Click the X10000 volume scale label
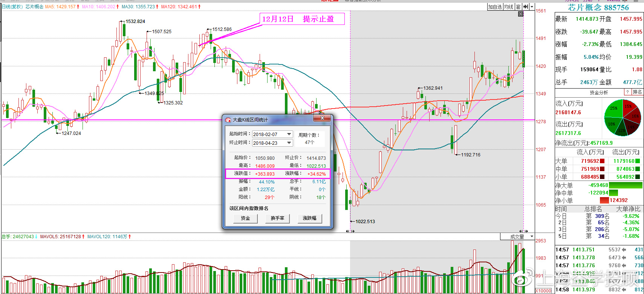 pyautogui.click(x=543, y=291)
